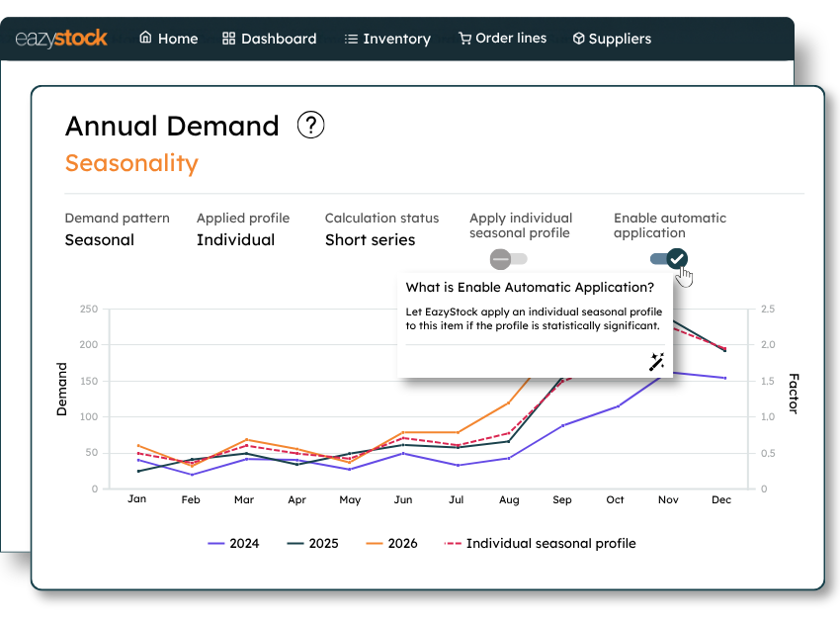
Task: Click the tooltip title What is Enable Automatic Application?
Action: tap(530, 288)
